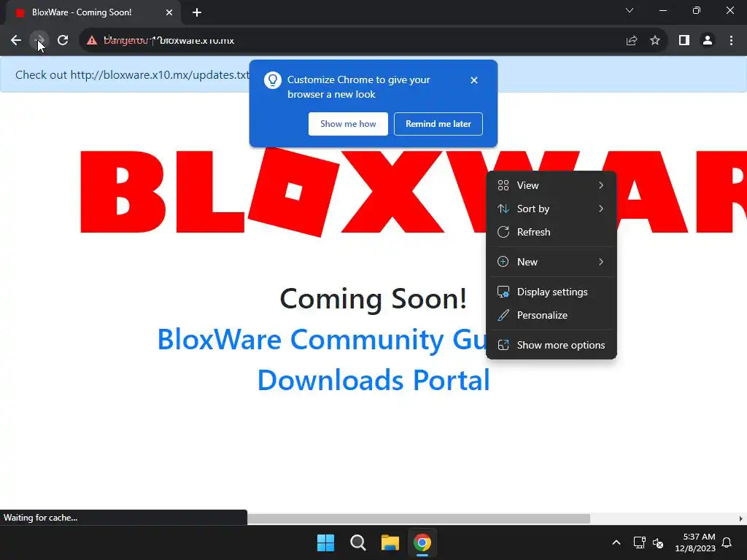Image resolution: width=747 pixels, height=560 pixels.
Task: Open Windows Search on the taskbar
Action: pyautogui.click(x=357, y=542)
